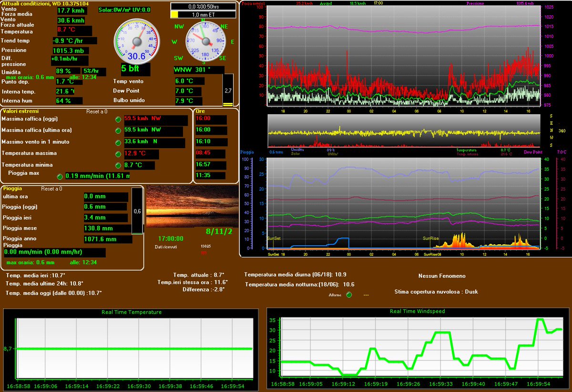Open the sunset webcam thumbnail image
572x392 pixels.
click(x=193, y=206)
